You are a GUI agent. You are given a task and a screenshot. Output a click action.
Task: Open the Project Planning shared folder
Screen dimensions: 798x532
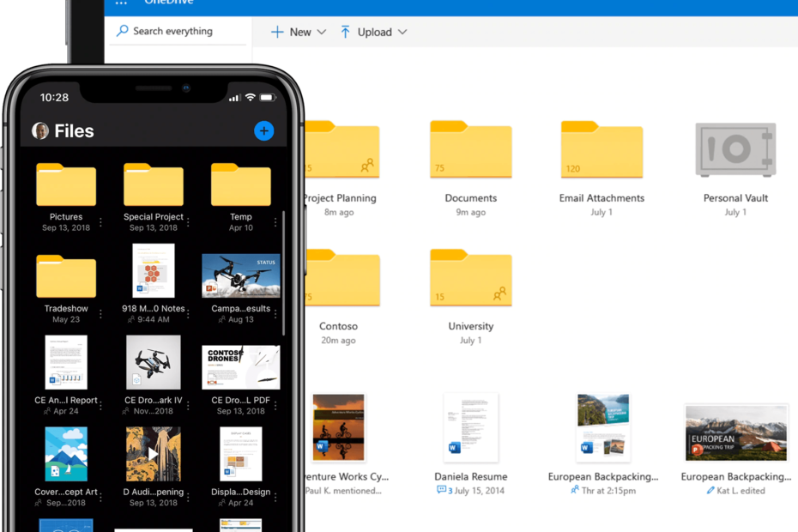point(342,149)
